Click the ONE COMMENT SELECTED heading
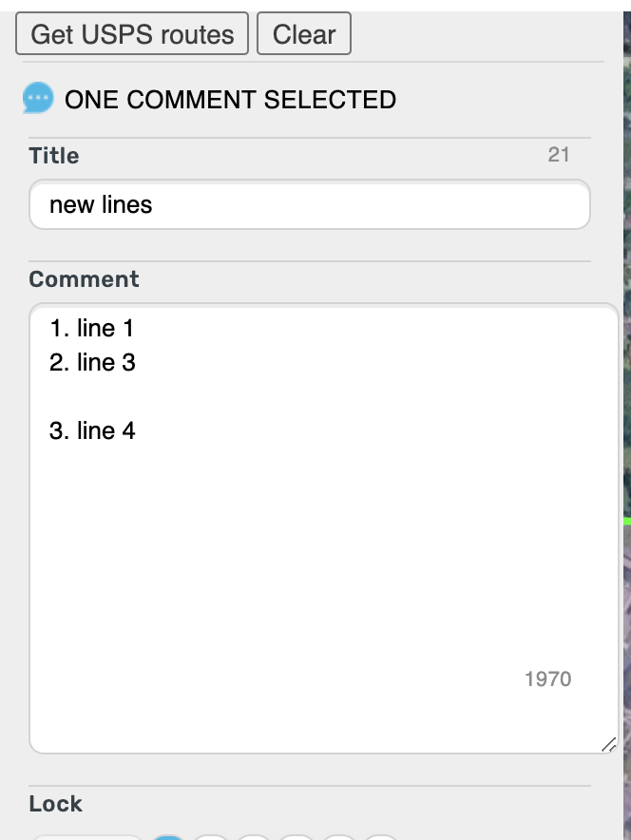Screen dimensions: 631x840 click(230, 99)
